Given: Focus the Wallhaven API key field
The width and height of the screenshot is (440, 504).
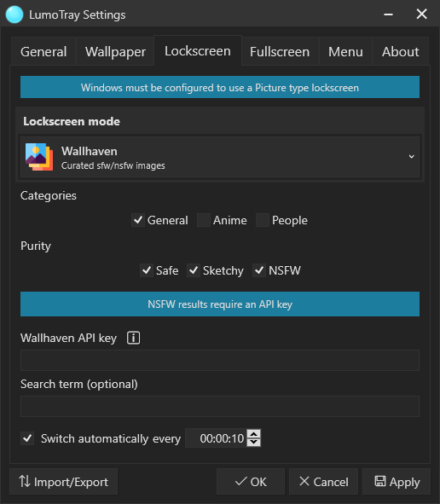Looking at the screenshot, I should tap(220, 361).
